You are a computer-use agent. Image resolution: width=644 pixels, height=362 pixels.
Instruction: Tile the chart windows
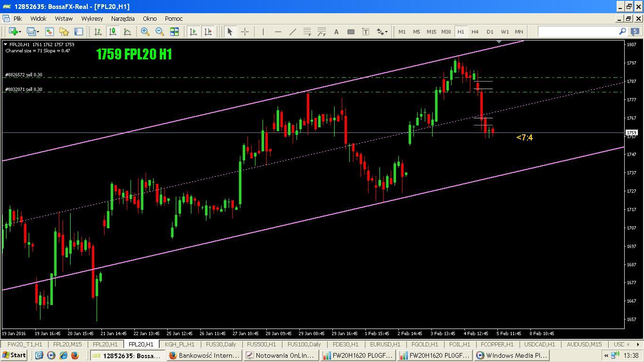pos(174,32)
